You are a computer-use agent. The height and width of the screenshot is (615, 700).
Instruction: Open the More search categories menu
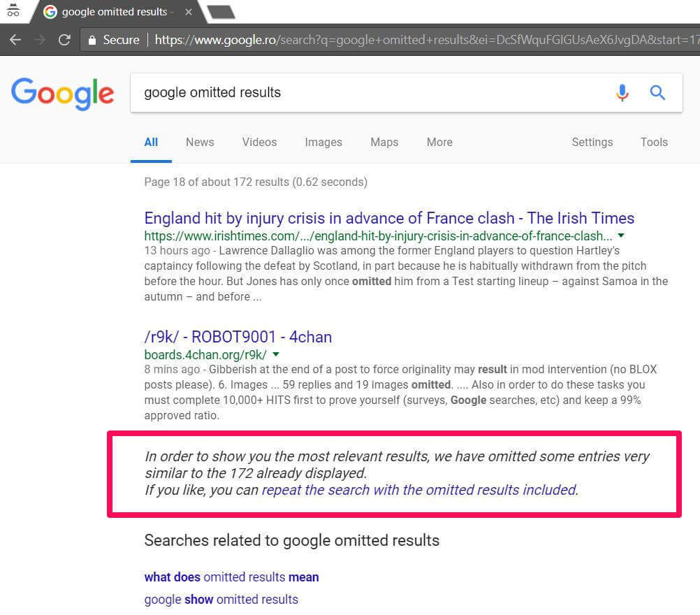coord(439,142)
